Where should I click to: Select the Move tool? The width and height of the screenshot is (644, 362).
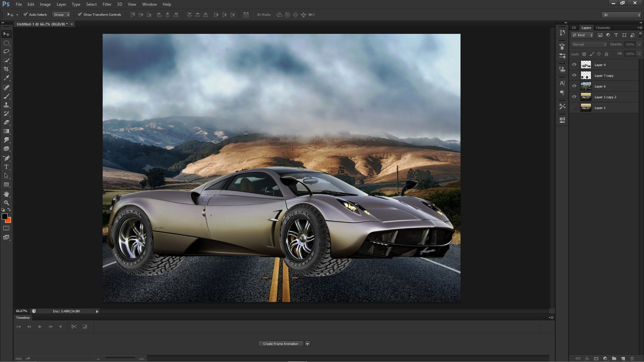6,34
